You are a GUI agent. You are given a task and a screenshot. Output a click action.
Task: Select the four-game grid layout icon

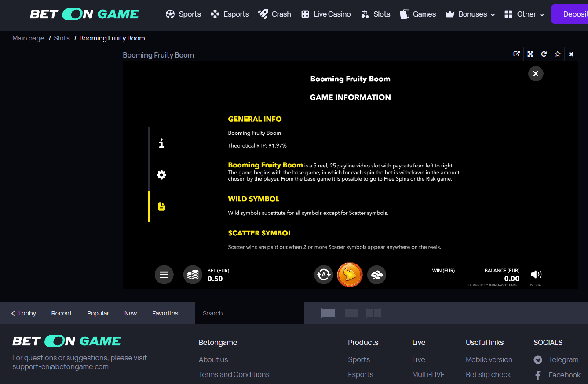coord(373,313)
